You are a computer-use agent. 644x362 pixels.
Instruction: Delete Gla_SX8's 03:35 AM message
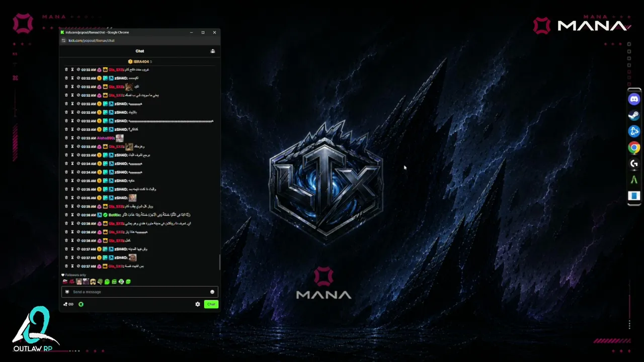(66, 206)
